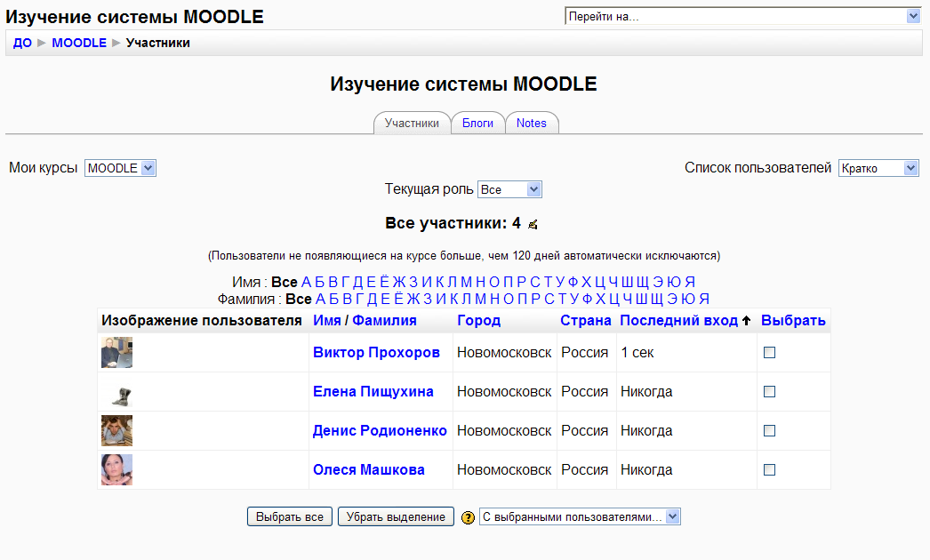Sort the table by the Город column
Image resolution: width=930 pixels, height=560 pixels.
pyautogui.click(x=478, y=321)
